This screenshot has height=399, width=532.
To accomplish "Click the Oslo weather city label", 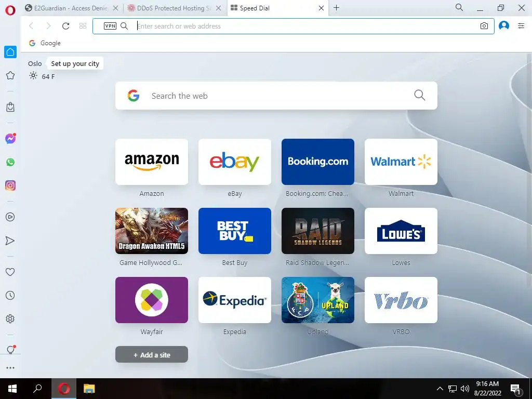I will [35, 64].
